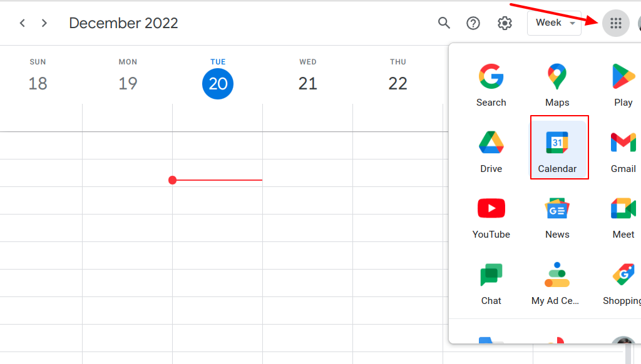Open Google Chat app

(x=491, y=283)
